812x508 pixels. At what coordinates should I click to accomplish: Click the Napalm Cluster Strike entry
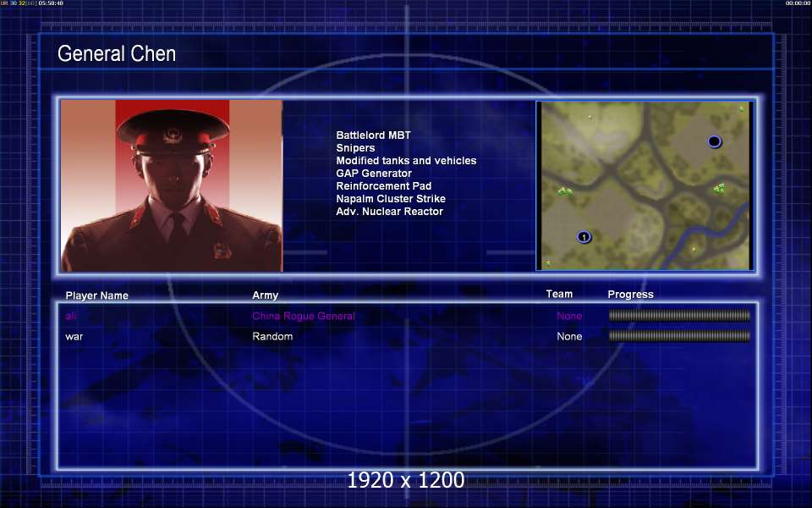point(391,199)
